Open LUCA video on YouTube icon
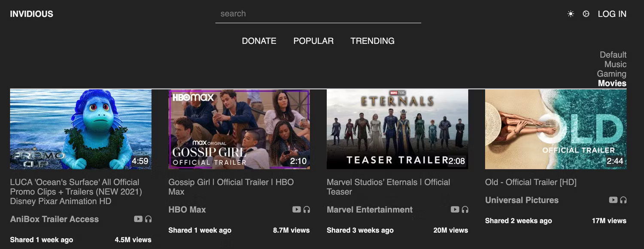The image size is (644, 249). click(x=138, y=219)
